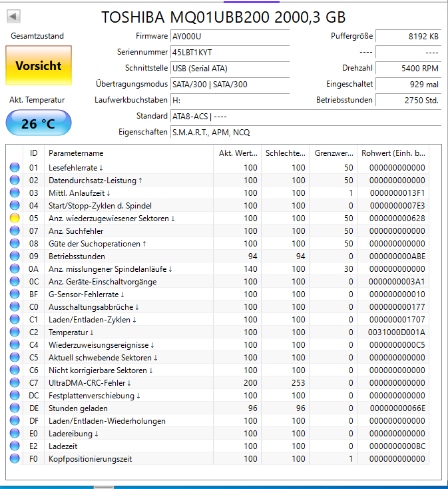Viewport: 448px width, 489px height.
Task: Click status icon of Datendurchsatz-Leistung row
Action: click(x=15, y=181)
